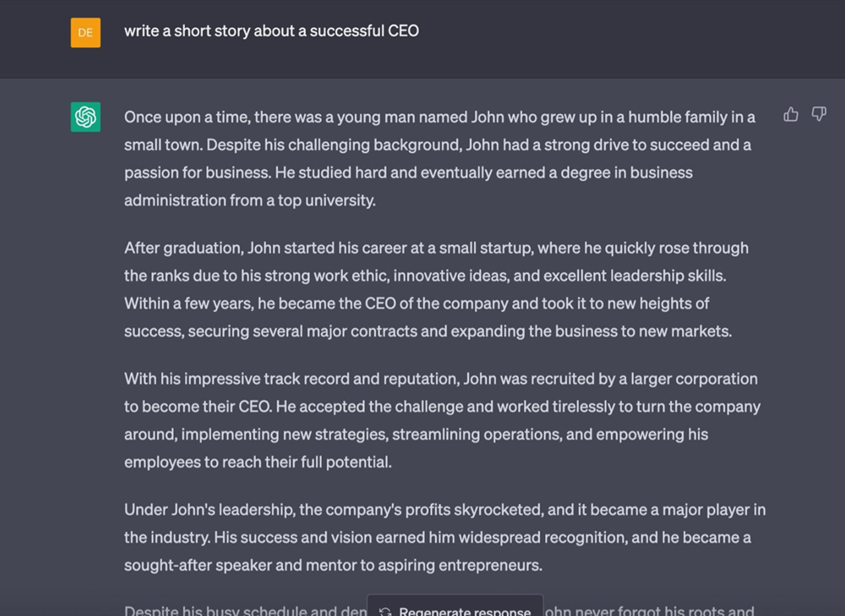
Task: Mark the response with thumbs down
Action: tap(819, 114)
